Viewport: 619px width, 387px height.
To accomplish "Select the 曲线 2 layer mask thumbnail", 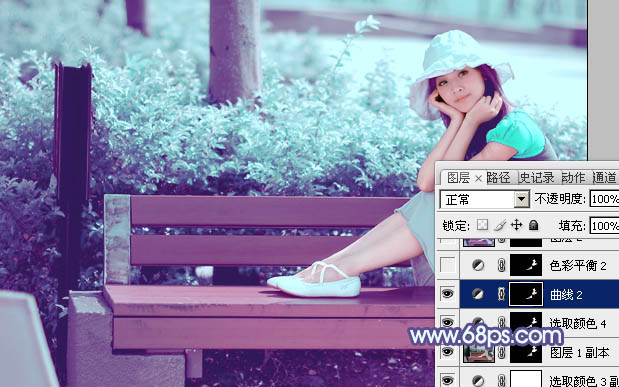I will click(x=526, y=294).
